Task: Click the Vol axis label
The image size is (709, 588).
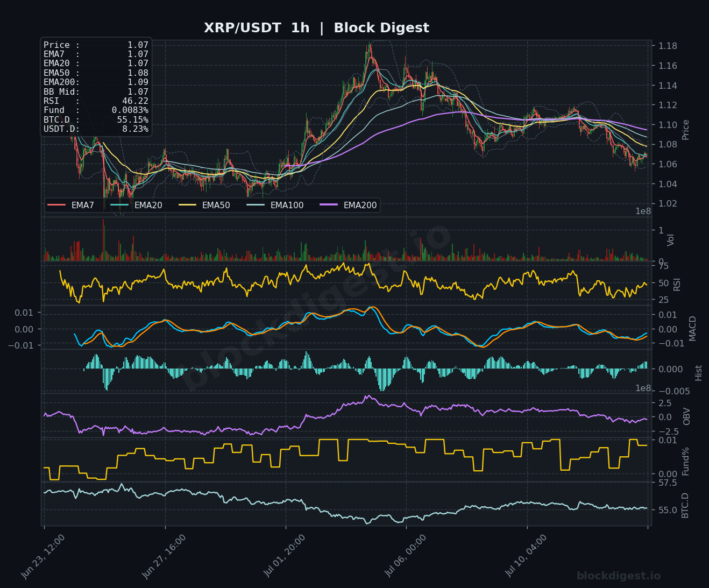Action: 670,240
